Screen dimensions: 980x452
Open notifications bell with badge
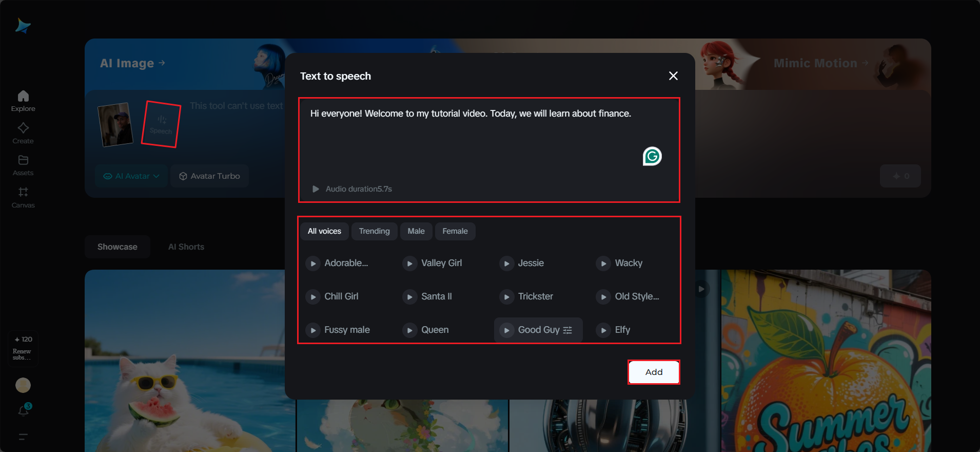pyautogui.click(x=24, y=410)
